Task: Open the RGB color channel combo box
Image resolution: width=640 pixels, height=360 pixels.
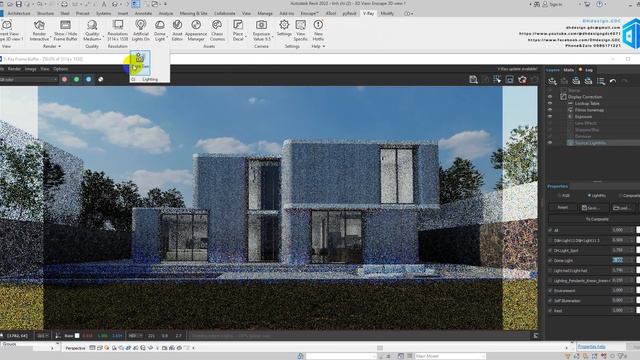Action: [x=28, y=79]
